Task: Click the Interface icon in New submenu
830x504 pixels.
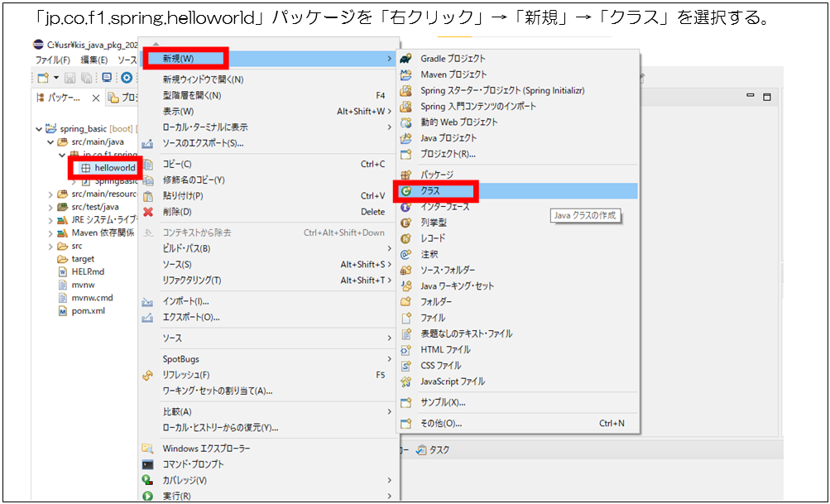Action: click(x=406, y=207)
